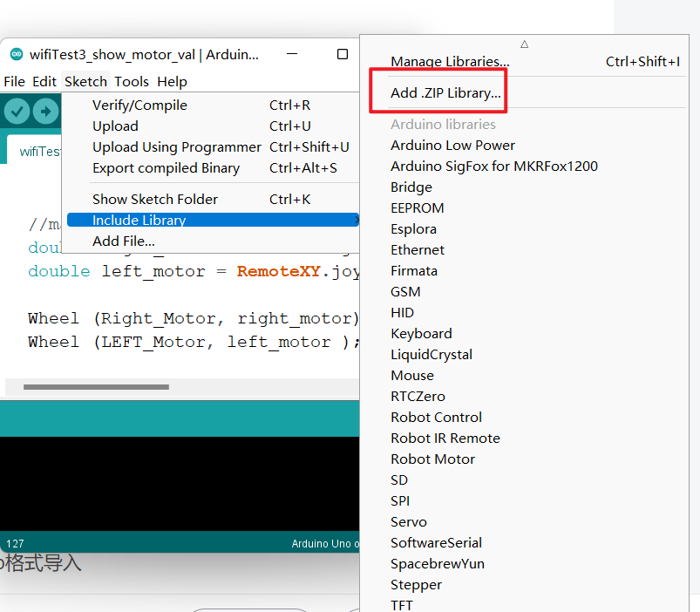Include the HID library
Image resolution: width=700 pixels, height=612 pixels.
525,313
